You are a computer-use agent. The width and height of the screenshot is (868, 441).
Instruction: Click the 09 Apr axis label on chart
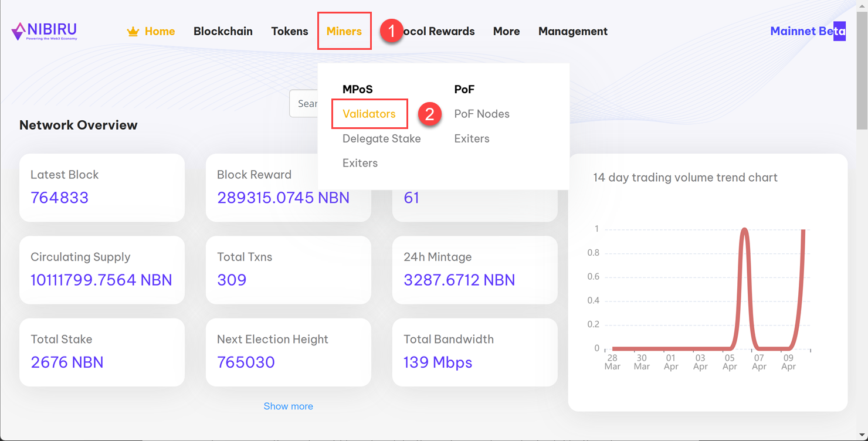tap(789, 362)
